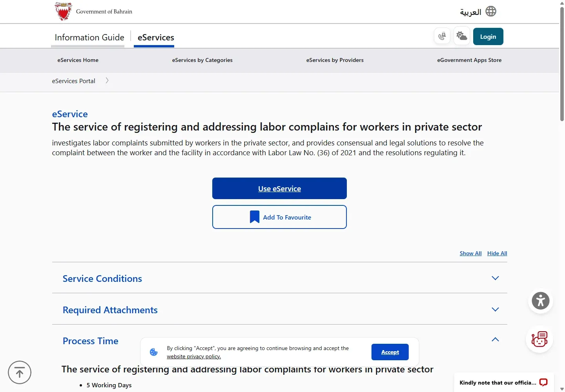
Task: Click the cookie icon in the consent banner
Action: pyautogui.click(x=154, y=352)
